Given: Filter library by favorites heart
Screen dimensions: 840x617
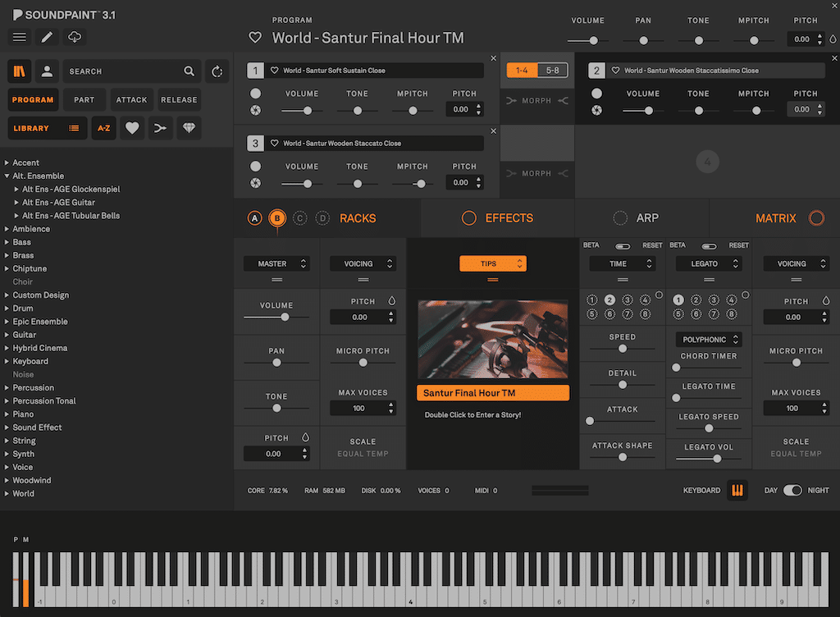Looking at the screenshot, I should click(x=132, y=128).
